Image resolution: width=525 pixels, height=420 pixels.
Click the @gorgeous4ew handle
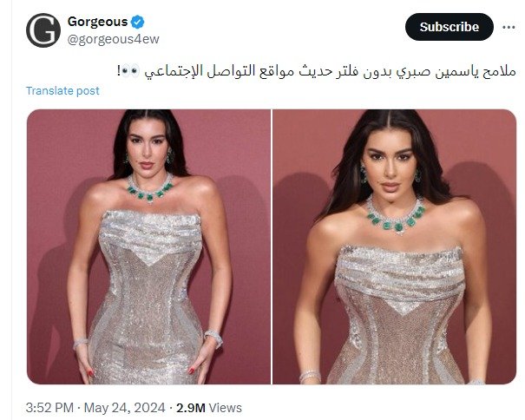113,39
